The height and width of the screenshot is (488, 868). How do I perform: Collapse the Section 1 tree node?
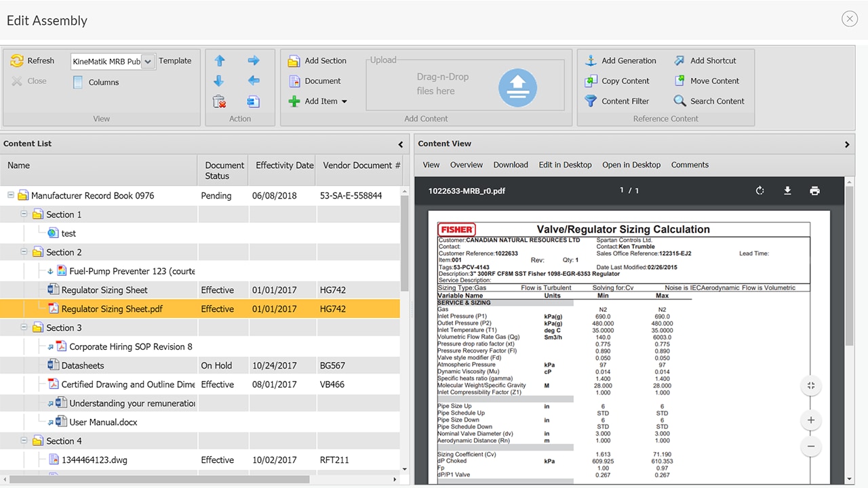[x=24, y=214]
